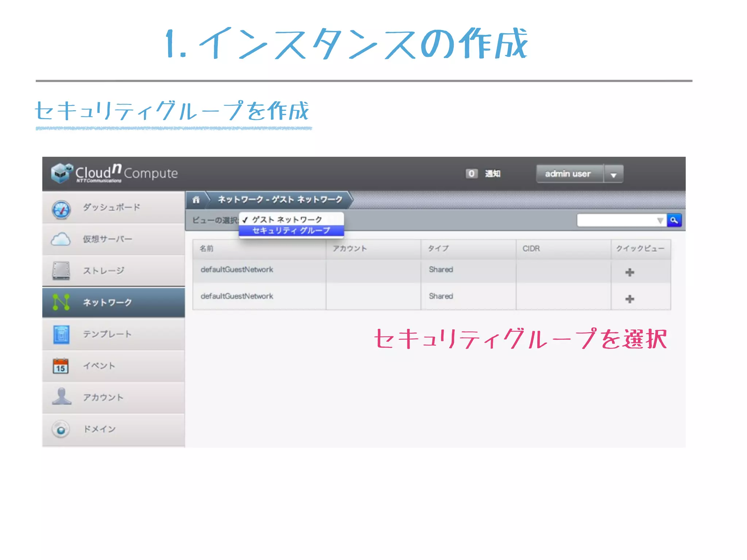Viewport: 747px width, 560px height.
Task: Click the green network icon in sidebar
Action: (x=61, y=302)
